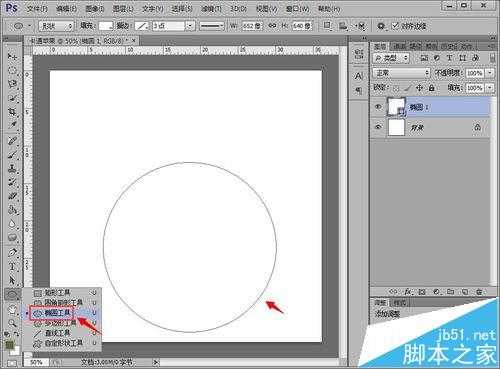Open the layer blend mode dropdown
Image resolution: width=500 pixels, height=369 pixels.
point(401,73)
